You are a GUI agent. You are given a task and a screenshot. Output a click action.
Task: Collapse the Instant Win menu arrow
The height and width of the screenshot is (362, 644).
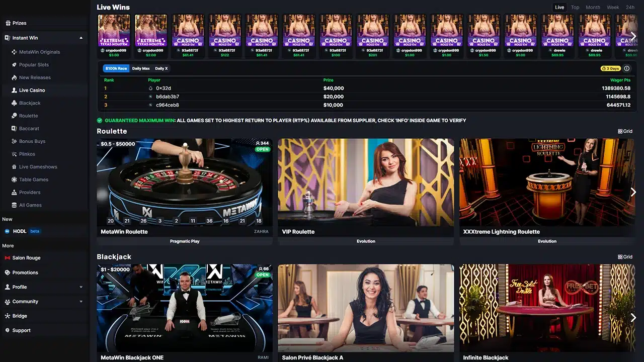[81, 38]
